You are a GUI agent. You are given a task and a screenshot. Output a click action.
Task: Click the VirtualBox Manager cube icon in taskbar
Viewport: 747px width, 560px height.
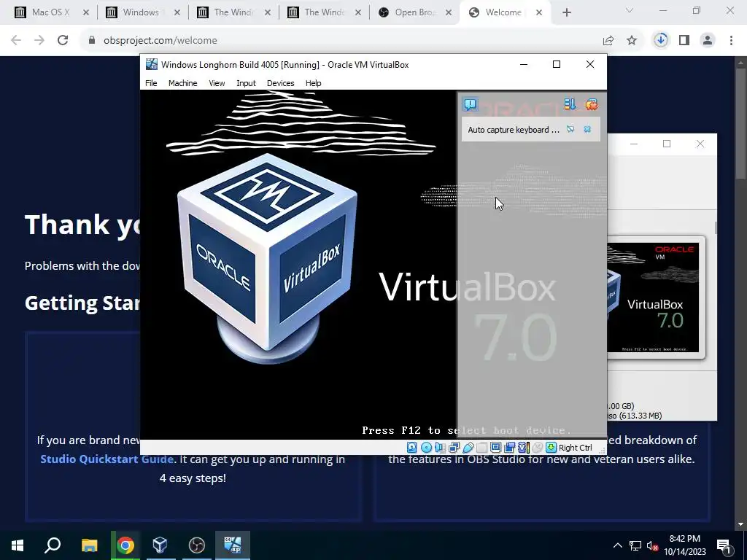click(160, 545)
